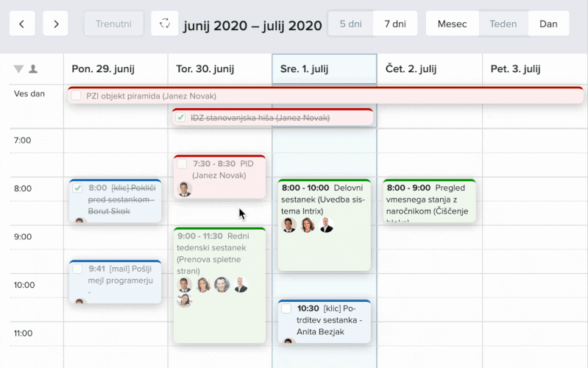Click second avatar in Redni tedenski sestanek

(203, 285)
